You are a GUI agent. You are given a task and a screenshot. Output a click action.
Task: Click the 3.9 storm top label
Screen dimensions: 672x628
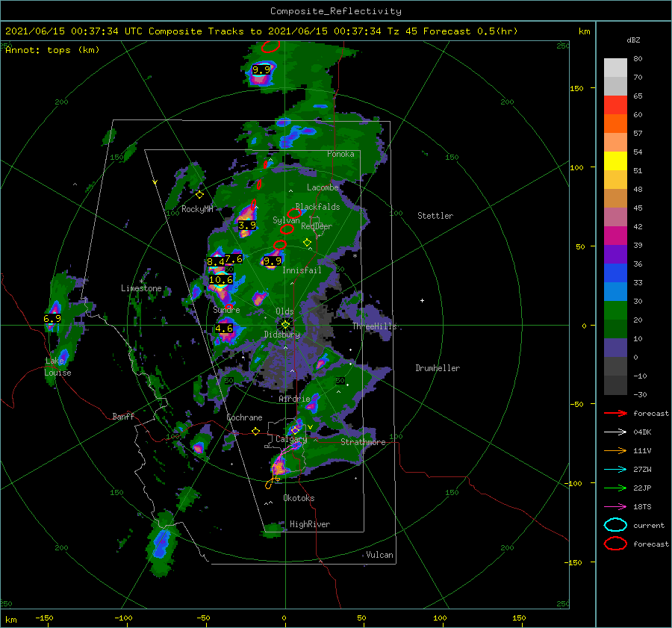click(x=247, y=225)
